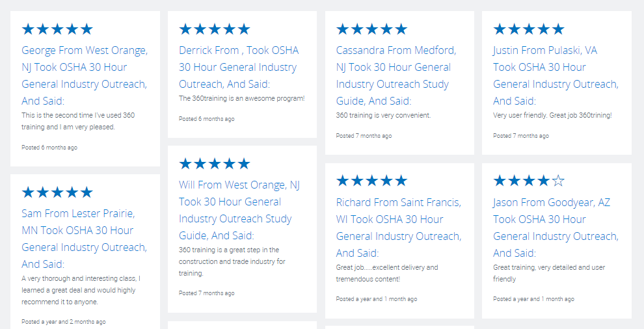The image size is (644, 329).
Task: Open Cassandra From Medford review title
Action: [x=396, y=75]
